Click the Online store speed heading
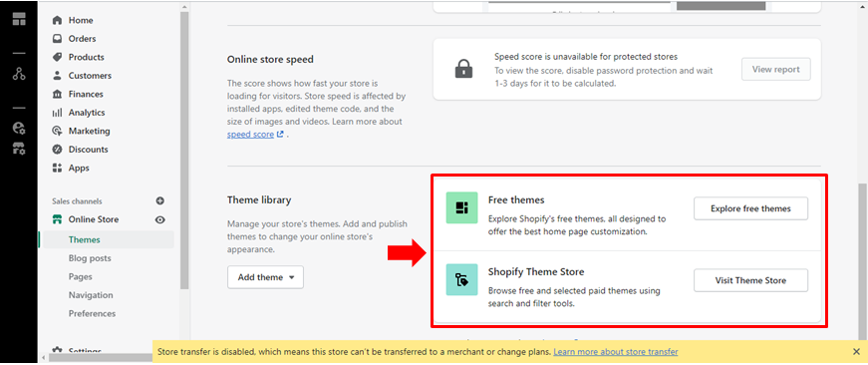Screen dimensions: 868x365 pos(270,59)
